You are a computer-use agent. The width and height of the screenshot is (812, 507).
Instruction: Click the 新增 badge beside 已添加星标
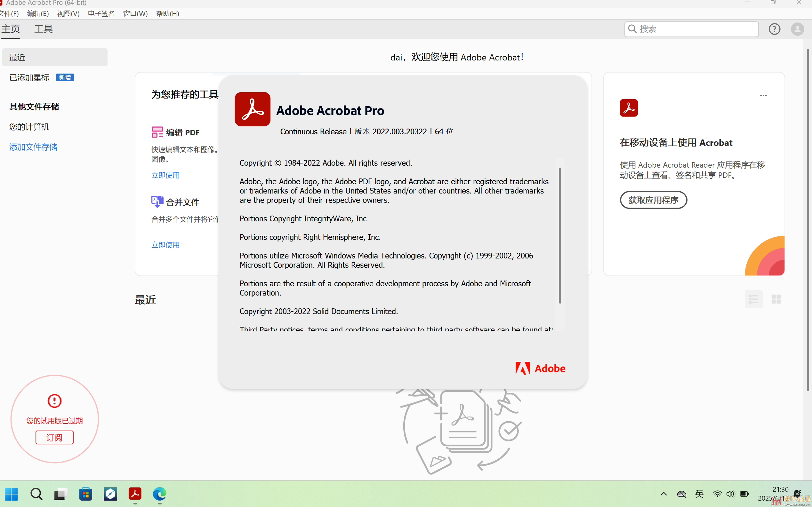pos(65,77)
